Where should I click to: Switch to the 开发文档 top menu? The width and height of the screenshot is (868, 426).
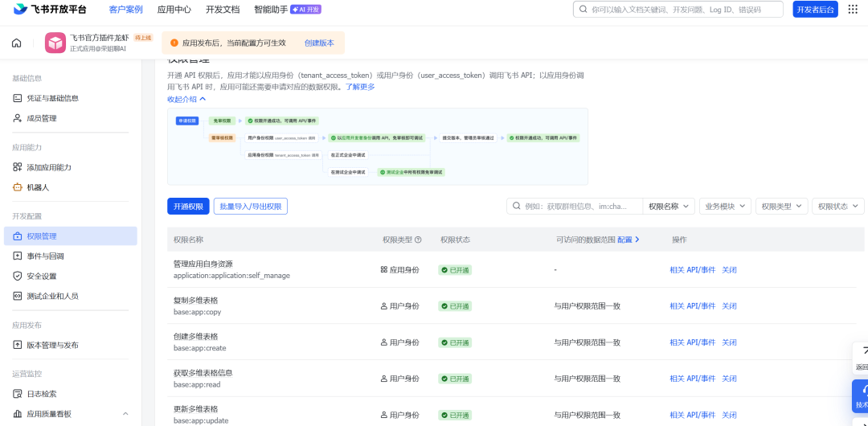pyautogui.click(x=223, y=10)
